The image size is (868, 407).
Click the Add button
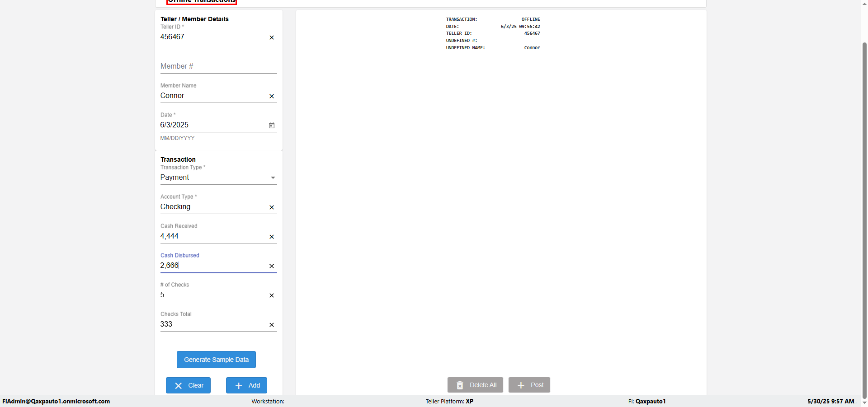(246, 385)
